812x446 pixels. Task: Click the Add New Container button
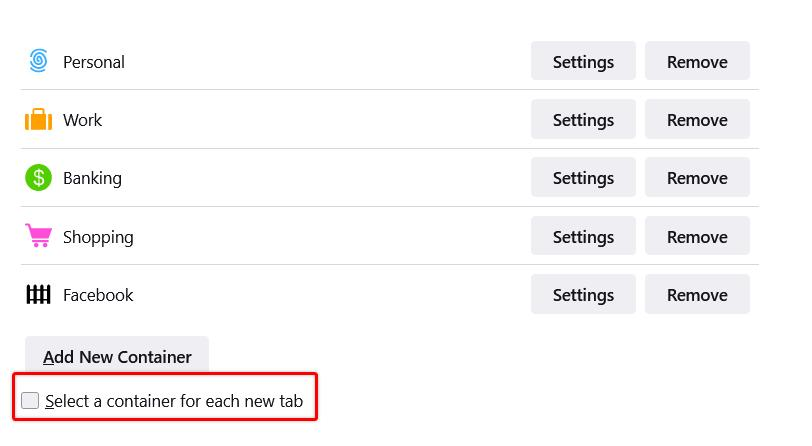[117, 356]
